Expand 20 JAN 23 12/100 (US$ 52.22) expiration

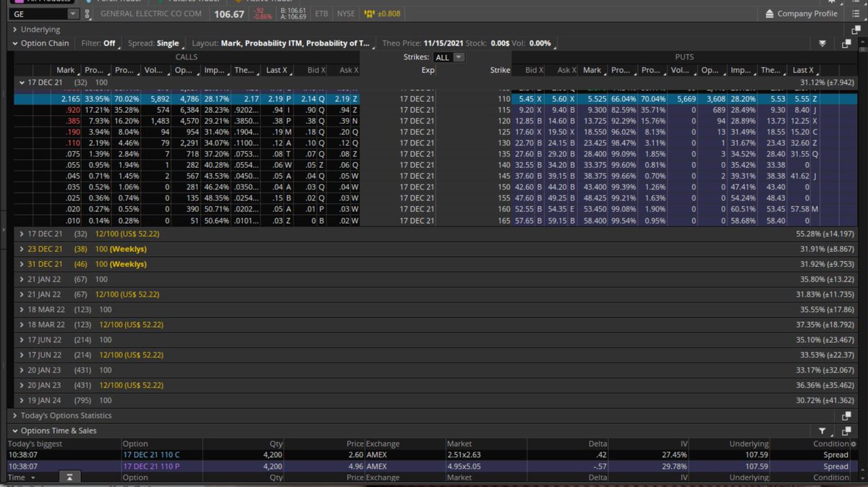(22, 385)
